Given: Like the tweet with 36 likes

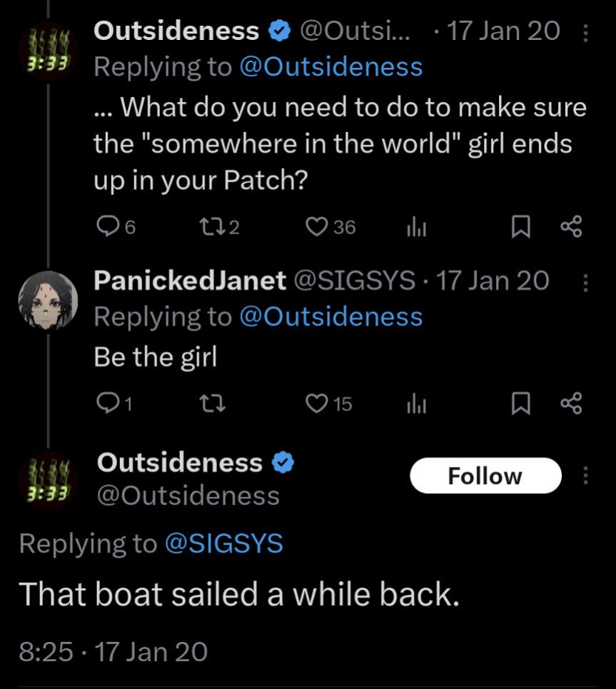Looking at the screenshot, I should (315, 227).
